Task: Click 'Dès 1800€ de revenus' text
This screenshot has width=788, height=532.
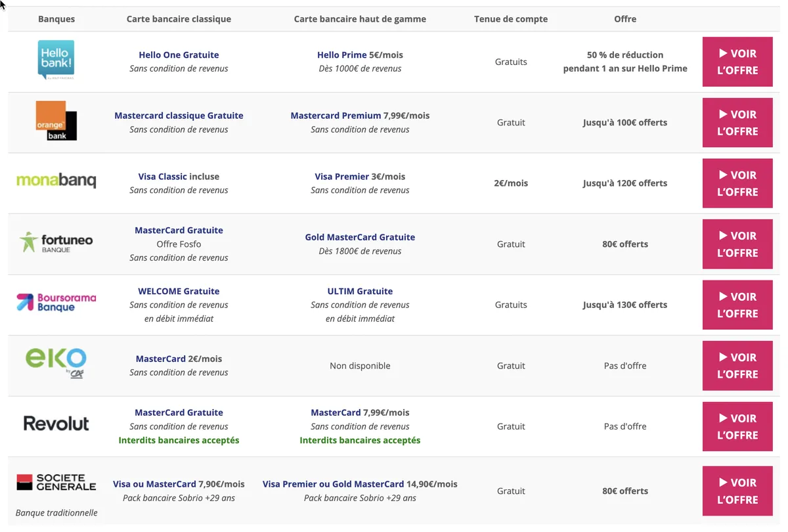Action: [360, 251]
